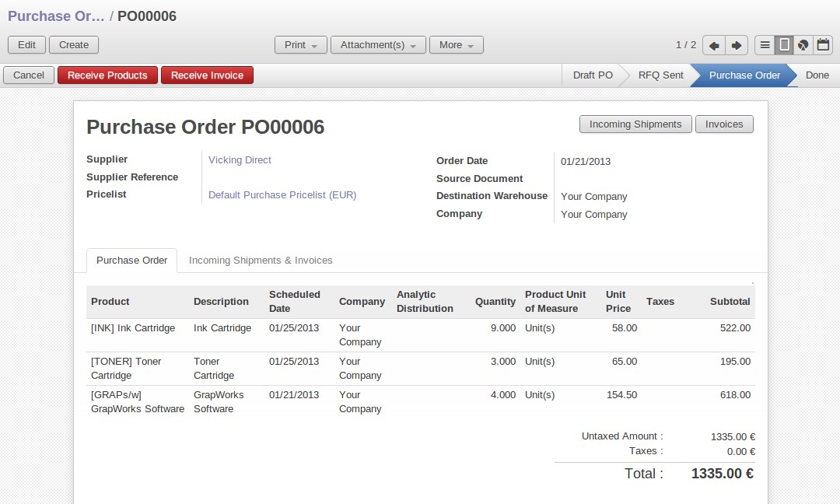Click unit price 154.50
This screenshot has height=504, width=840.
pos(621,395)
